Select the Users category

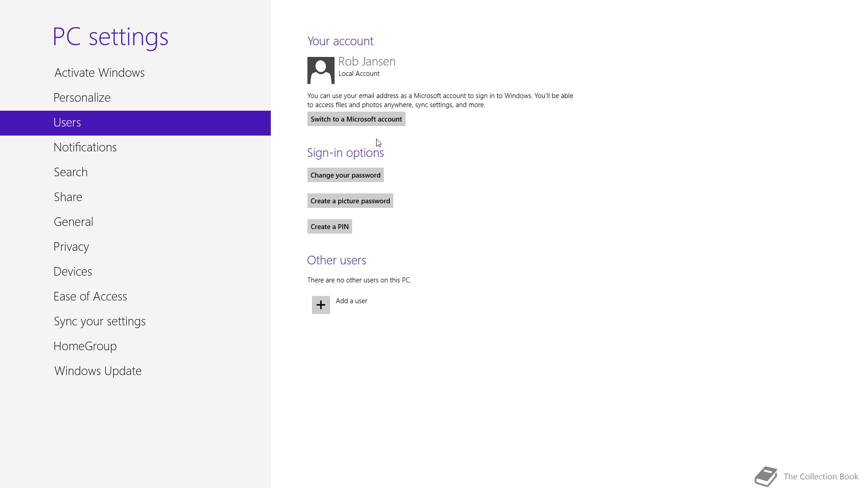(x=135, y=123)
